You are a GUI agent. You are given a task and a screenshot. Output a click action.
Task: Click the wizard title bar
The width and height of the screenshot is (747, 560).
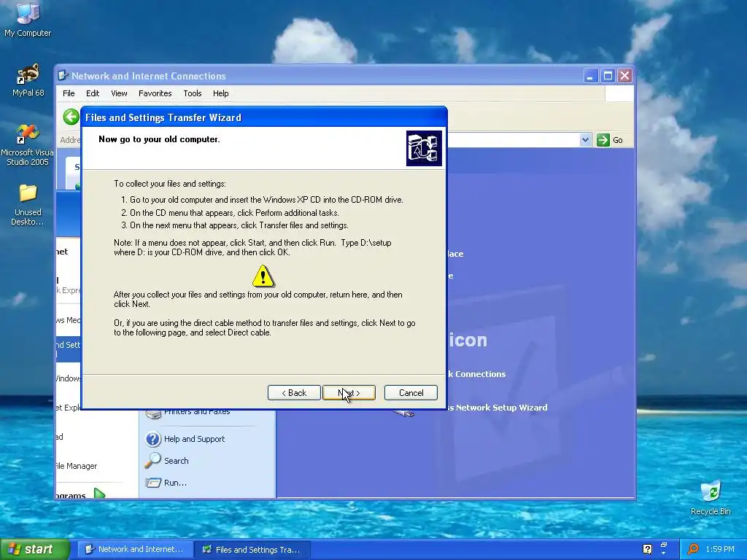click(x=264, y=117)
